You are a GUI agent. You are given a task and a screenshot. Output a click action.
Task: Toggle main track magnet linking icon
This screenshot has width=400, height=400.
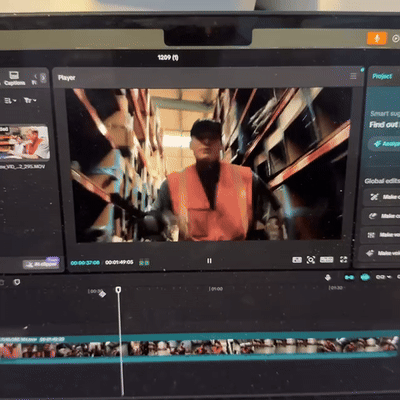(349, 277)
